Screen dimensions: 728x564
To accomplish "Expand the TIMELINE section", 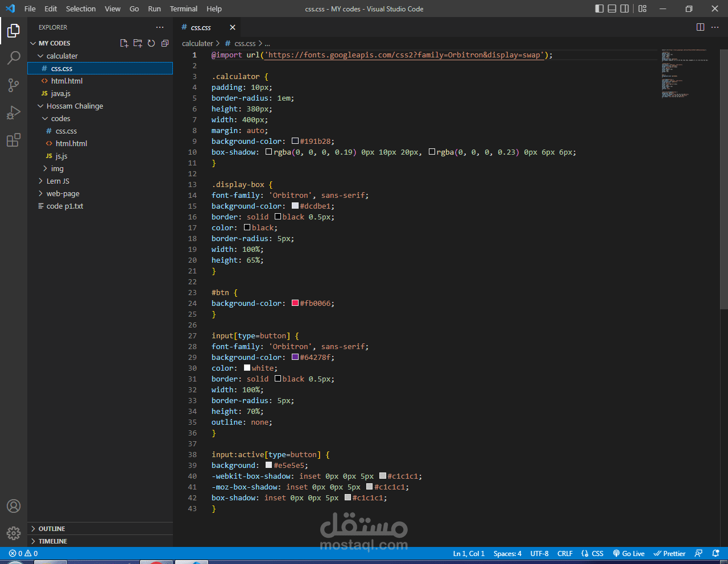I will 100,541.
